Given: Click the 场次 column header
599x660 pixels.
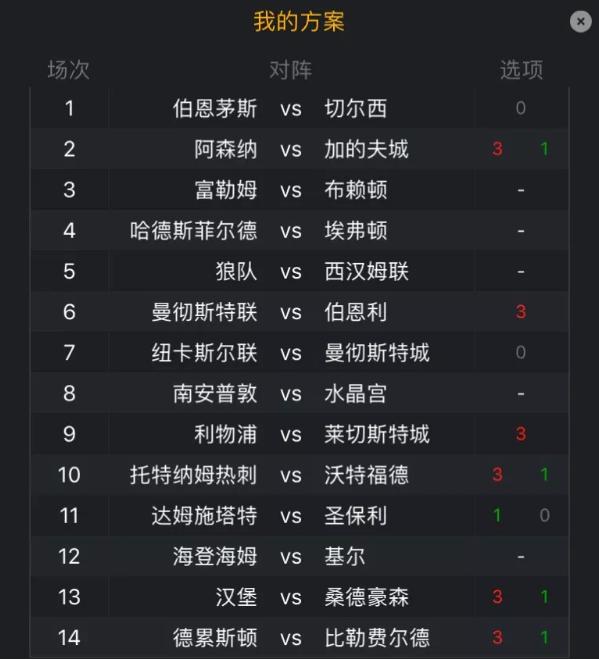Looking at the screenshot, I should click(x=69, y=69).
